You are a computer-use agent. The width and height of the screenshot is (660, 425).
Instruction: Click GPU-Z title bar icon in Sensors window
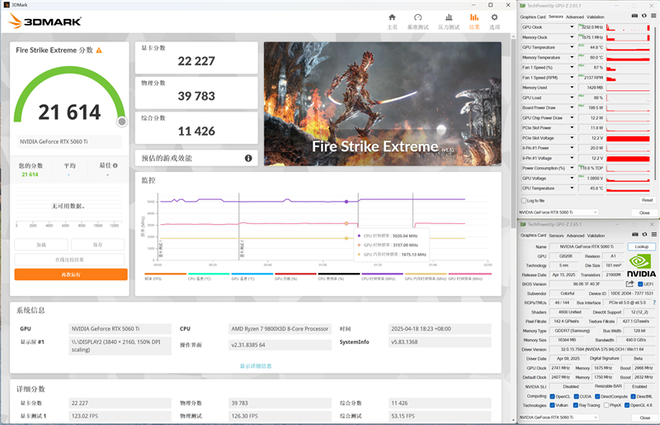pos(523,5)
